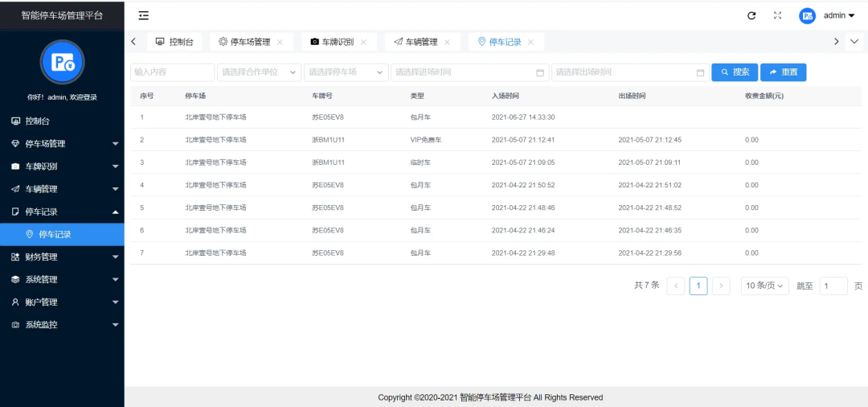The height and width of the screenshot is (407, 868).
Task: Open the 请选择停车场 dropdown
Action: coord(346,72)
